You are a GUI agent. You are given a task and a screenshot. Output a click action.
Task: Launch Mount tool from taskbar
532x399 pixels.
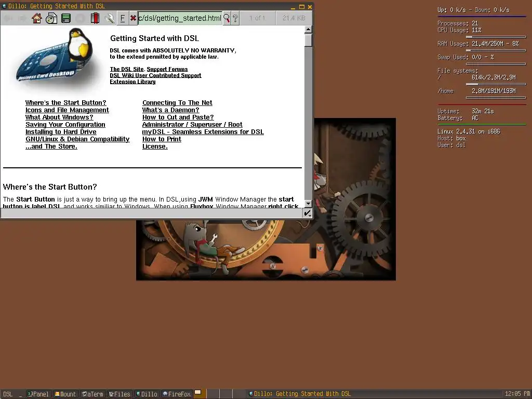[x=65, y=394]
